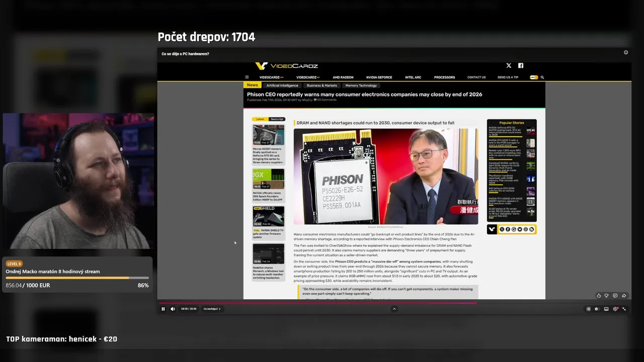Click the Bluesky icon in yellow social bar
The width and height of the screenshot is (644, 362).
(520, 229)
